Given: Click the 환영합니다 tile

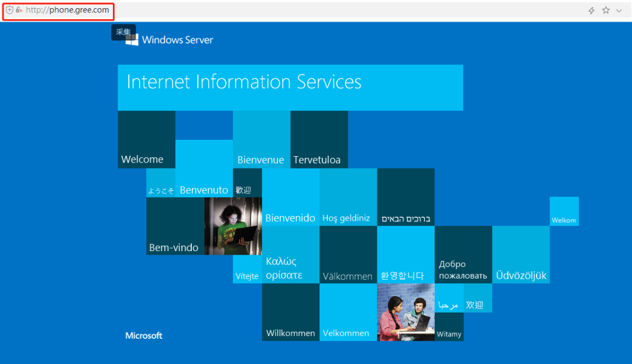Looking at the screenshot, I should (406, 255).
